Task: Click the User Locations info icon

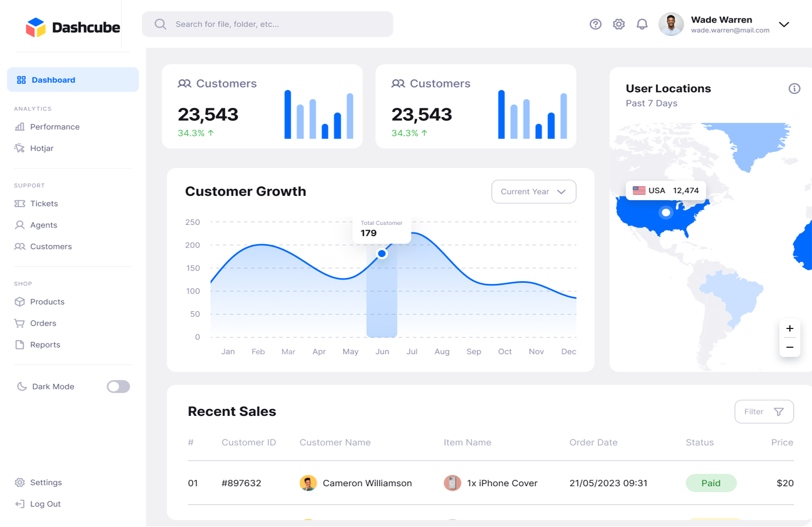Action: coord(794,89)
